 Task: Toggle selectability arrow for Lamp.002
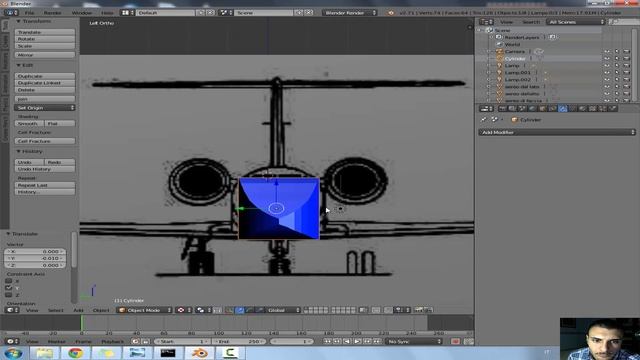point(617,79)
